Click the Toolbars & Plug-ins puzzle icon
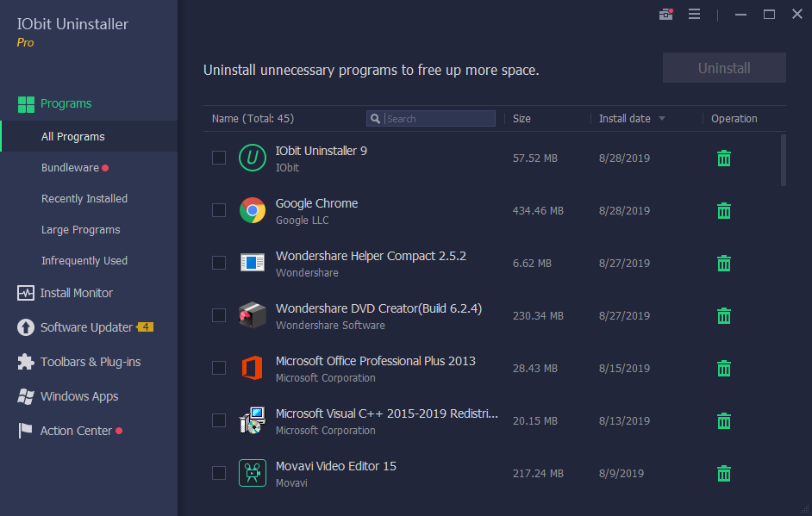Image resolution: width=812 pixels, height=516 pixels. pyautogui.click(x=25, y=362)
